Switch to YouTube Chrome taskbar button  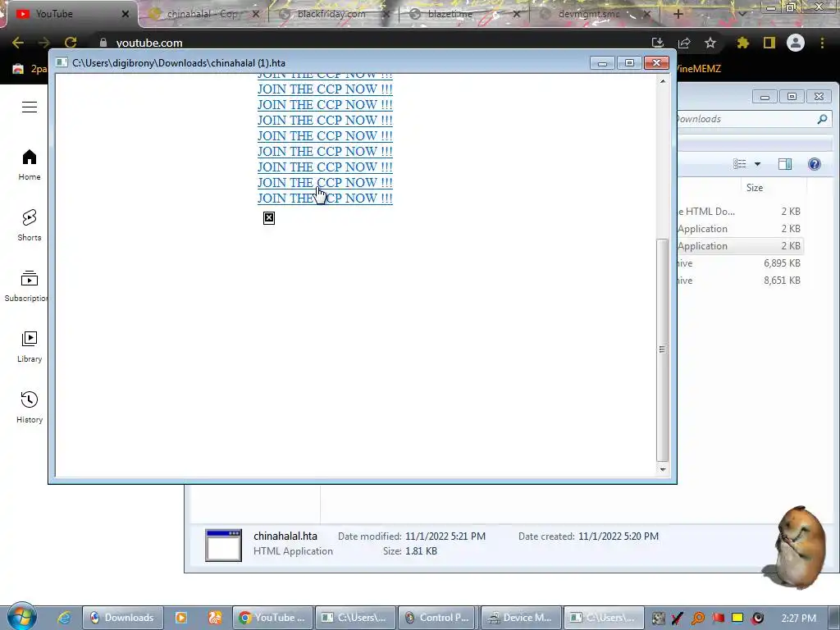click(272, 618)
